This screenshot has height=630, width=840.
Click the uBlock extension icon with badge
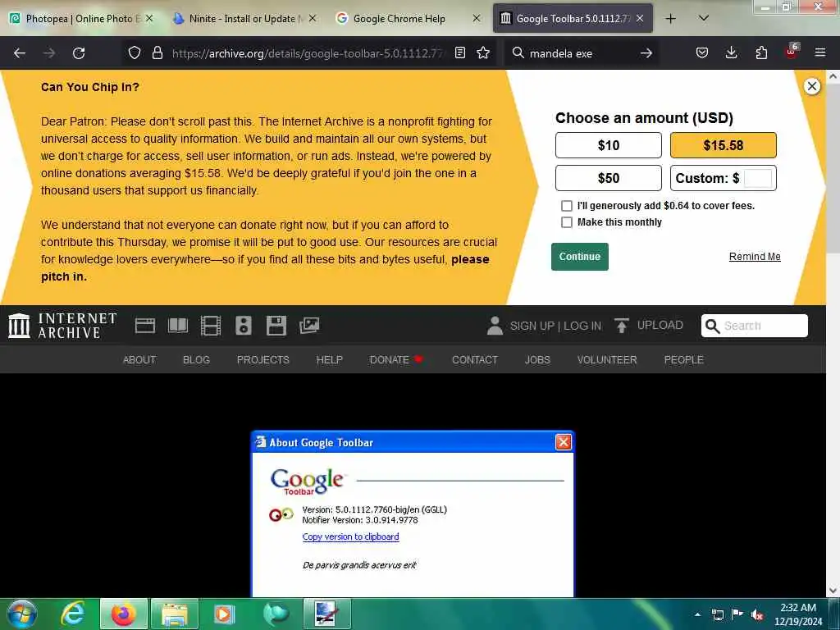pyautogui.click(x=792, y=52)
